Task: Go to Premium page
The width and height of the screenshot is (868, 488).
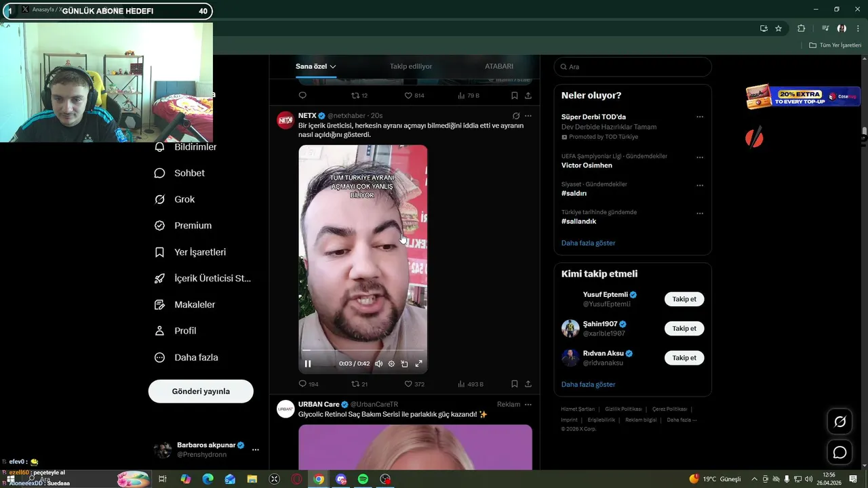Action: point(183,226)
